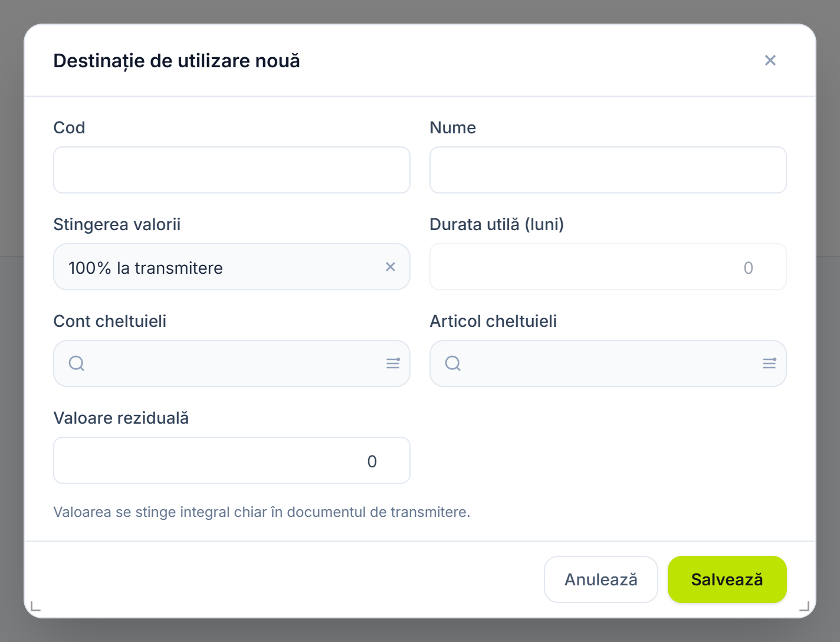
Task: Open the Cont cheltuieli list picker icon
Action: [x=393, y=363]
